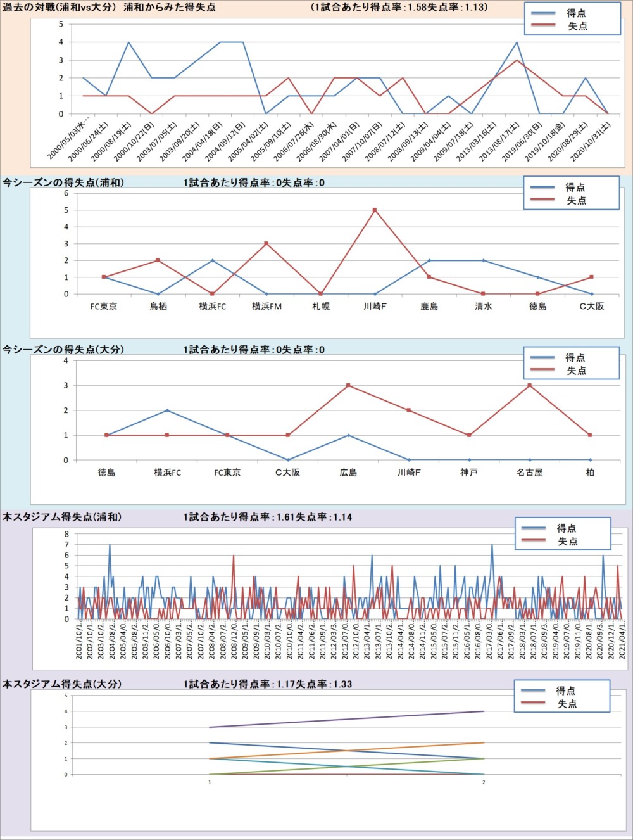Click blue 得点 legend line in 今シーズン(浦和) chart
This screenshot has height=840, width=633.
pos(542,188)
